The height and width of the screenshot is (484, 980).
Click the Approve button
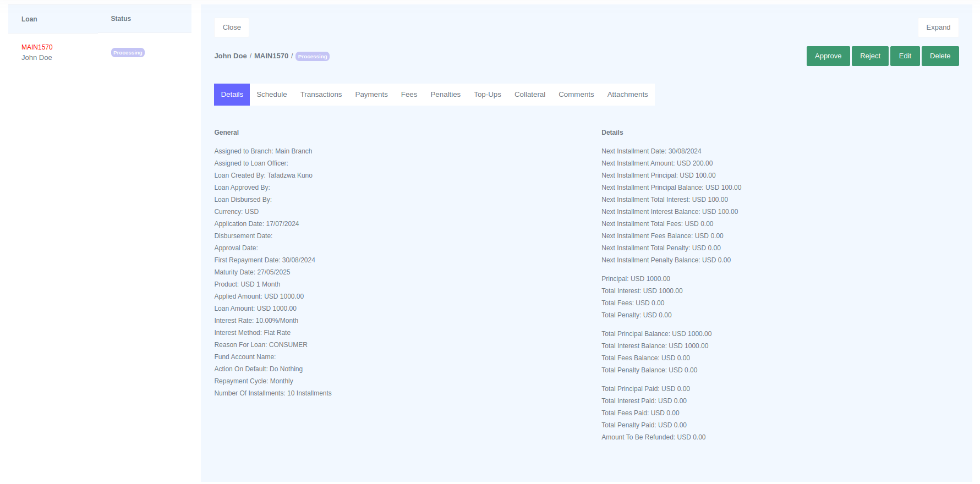coord(828,56)
